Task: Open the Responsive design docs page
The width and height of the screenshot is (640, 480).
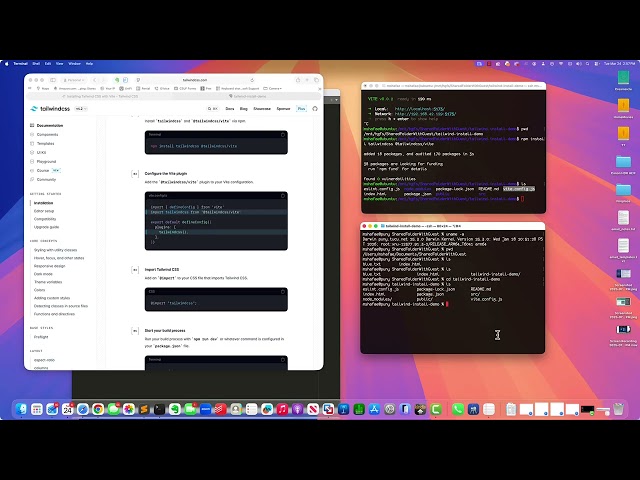Action: [x=49, y=266]
